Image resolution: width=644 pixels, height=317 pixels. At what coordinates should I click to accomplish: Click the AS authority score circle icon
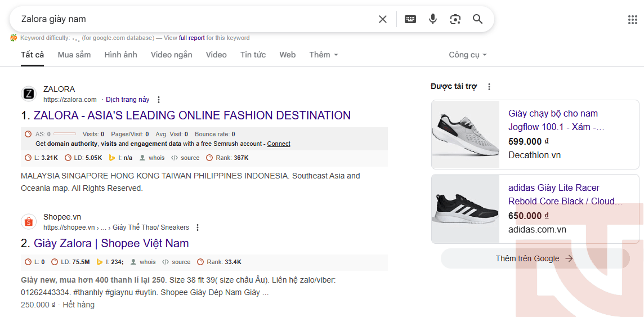[x=28, y=134]
